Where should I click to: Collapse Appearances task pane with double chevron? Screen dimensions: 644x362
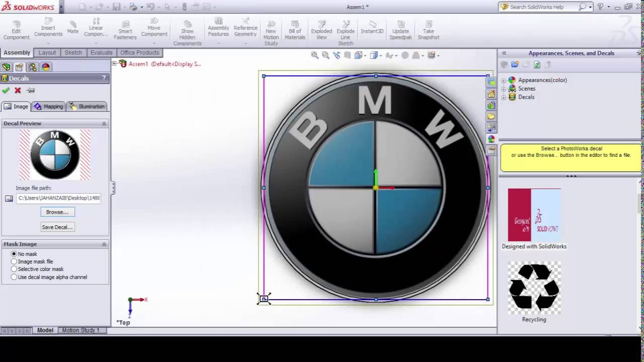pos(504,53)
